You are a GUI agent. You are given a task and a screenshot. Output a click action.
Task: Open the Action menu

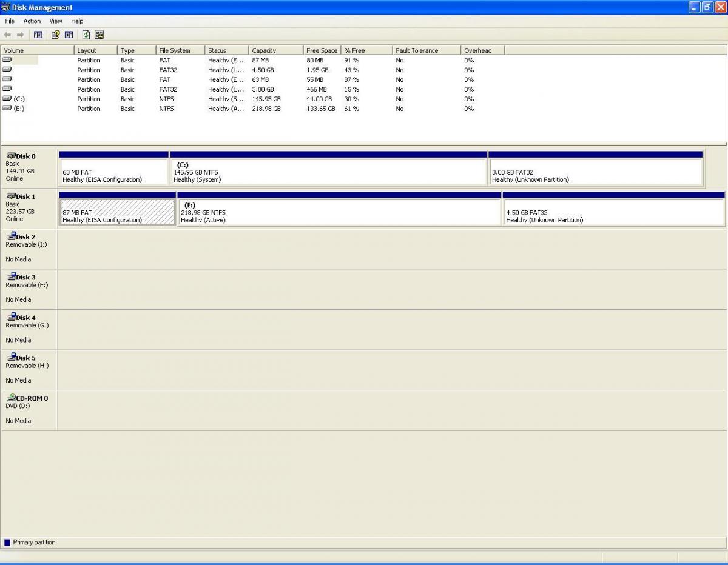point(32,21)
